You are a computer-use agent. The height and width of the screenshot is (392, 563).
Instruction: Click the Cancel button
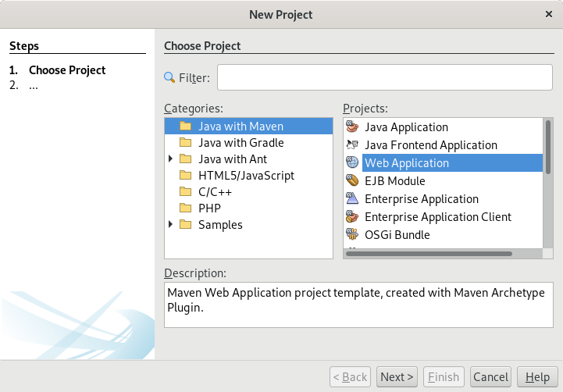pos(491,377)
